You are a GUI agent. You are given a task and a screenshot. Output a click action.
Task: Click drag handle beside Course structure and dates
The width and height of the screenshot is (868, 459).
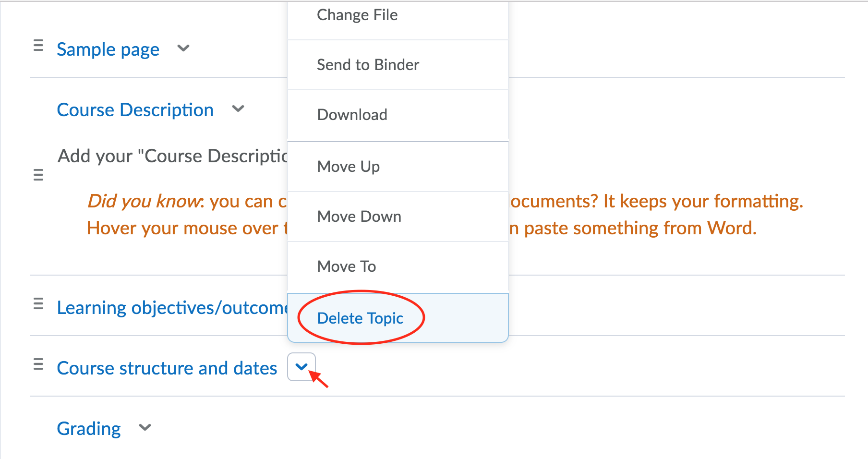coord(38,364)
